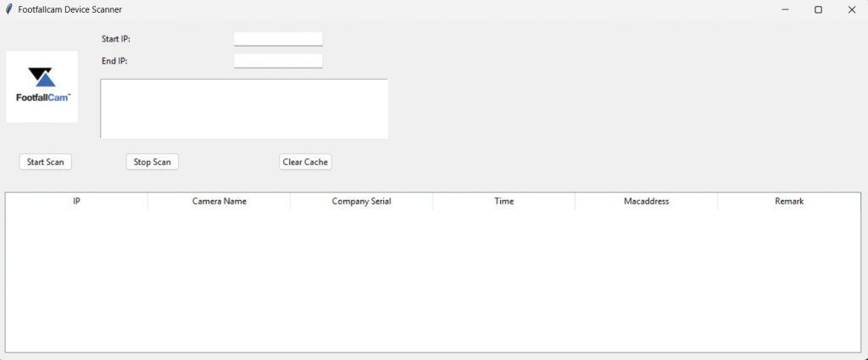Click the Company Serial column header
The width and height of the screenshot is (868, 360).
361,202
